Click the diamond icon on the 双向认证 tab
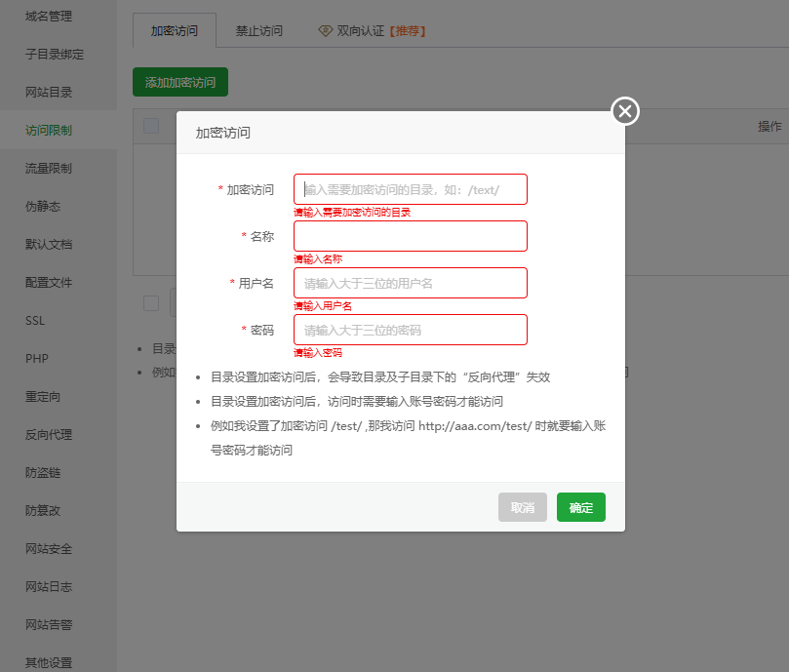The width and height of the screenshot is (789, 672). pyautogui.click(x=326, y=31)
